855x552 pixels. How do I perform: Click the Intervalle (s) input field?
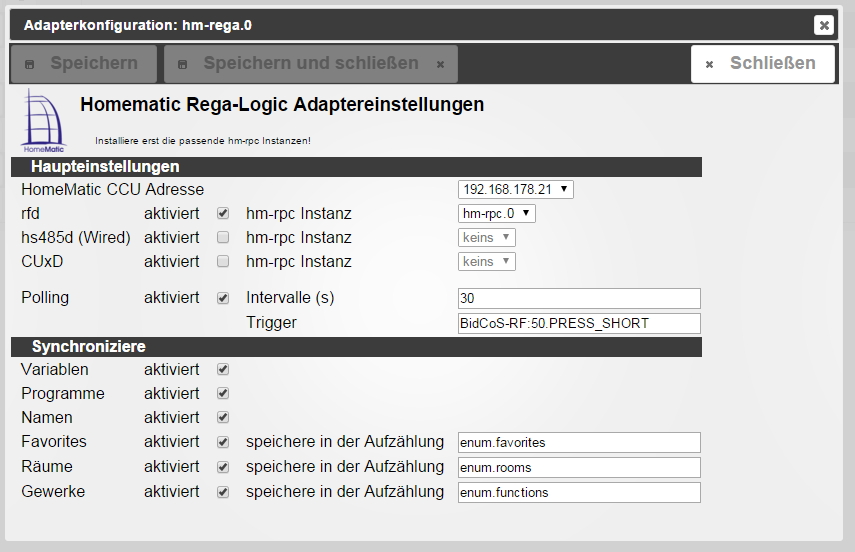click(x=579, y=298)
